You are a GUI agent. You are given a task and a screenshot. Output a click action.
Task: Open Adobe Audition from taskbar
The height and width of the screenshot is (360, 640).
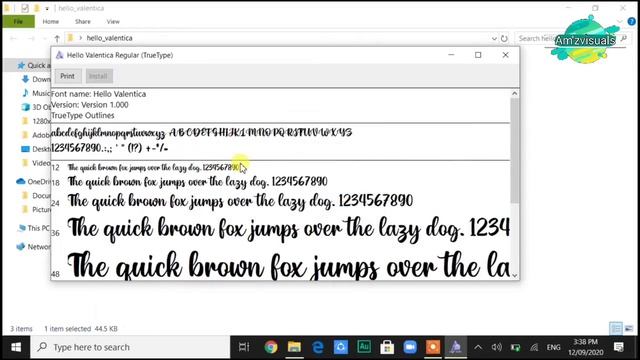point(364,347)
